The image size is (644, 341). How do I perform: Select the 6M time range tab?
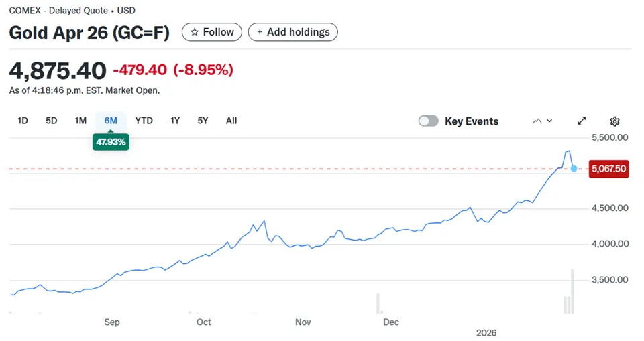[x=111, y=121]
